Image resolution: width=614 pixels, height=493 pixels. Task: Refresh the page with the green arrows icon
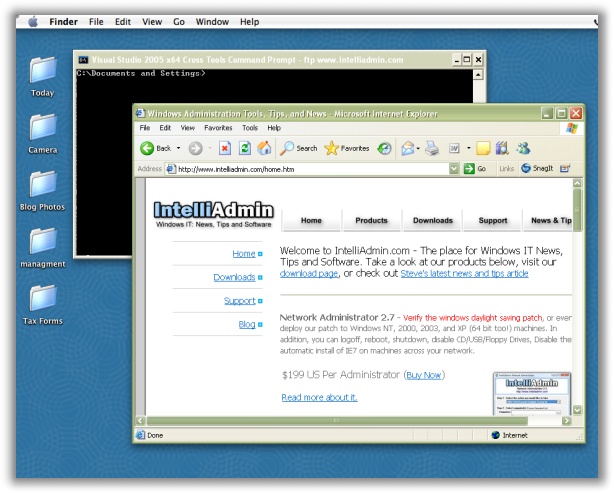point(245,148)
